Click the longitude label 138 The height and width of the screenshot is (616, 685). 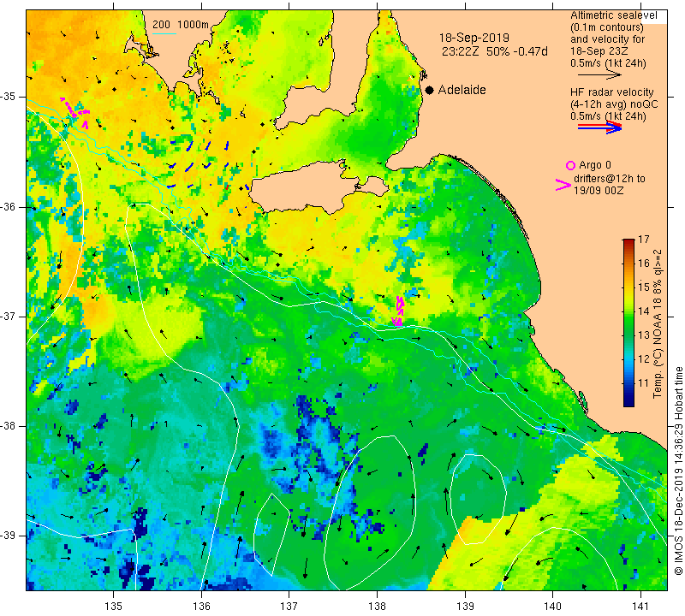point(377,606)
